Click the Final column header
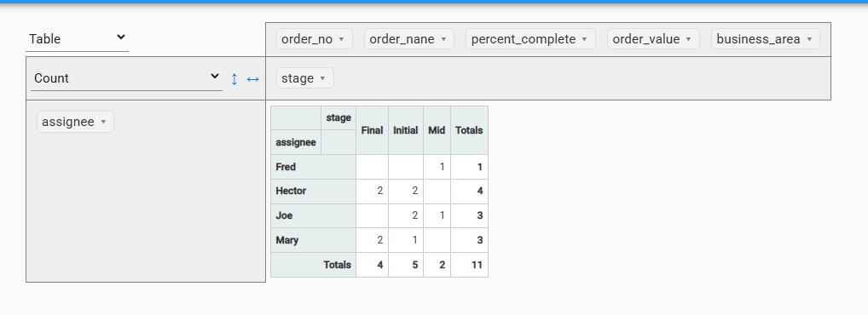The width and height of the screenshot is (868, 315). (372, 130)
